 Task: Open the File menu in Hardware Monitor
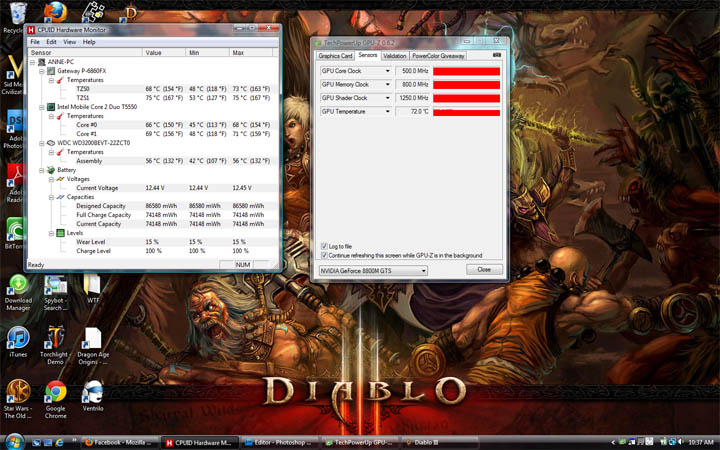(x=35, y=42)
